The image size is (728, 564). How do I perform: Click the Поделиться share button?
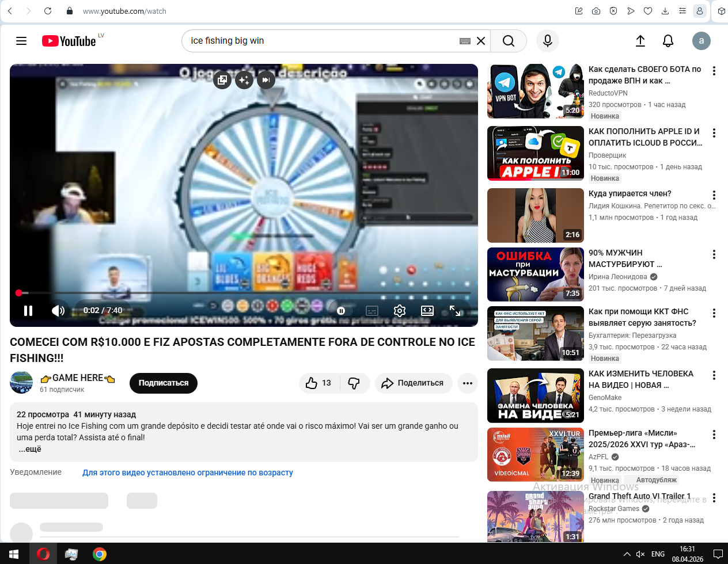click(x=412, y=383)
